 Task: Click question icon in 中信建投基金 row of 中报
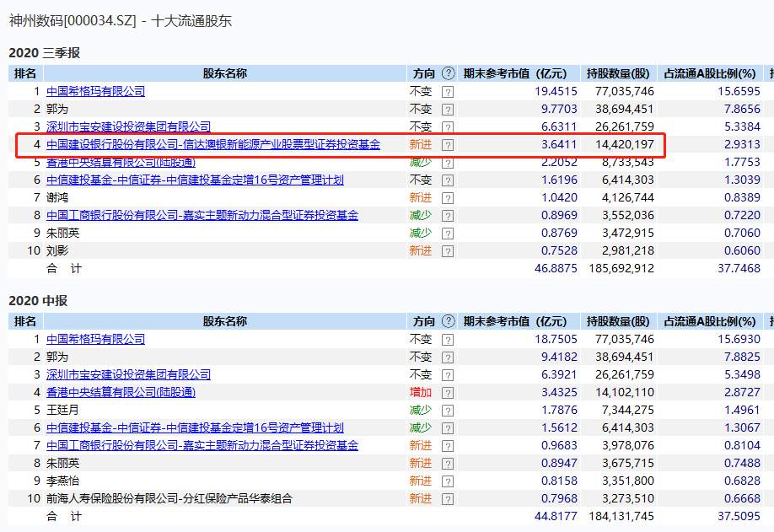[448, 428]
